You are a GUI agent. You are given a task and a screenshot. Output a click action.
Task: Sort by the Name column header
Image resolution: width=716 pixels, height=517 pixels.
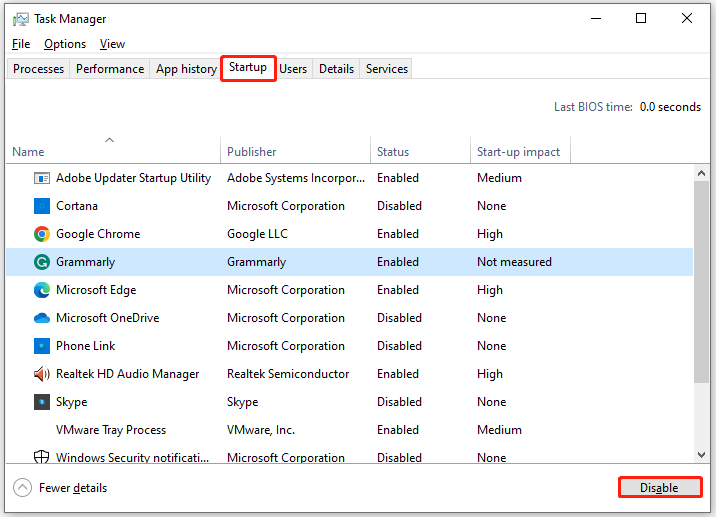pyautogui.click(x=113, y=150)
